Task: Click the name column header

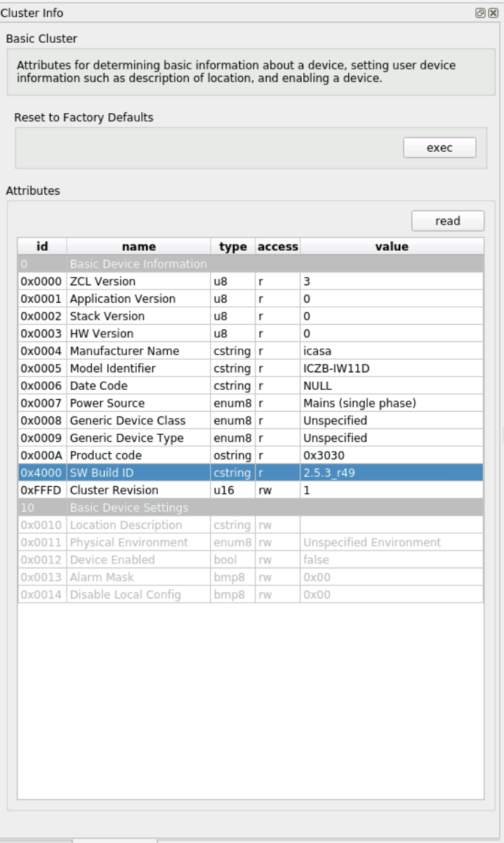Action: click(138, 247)
